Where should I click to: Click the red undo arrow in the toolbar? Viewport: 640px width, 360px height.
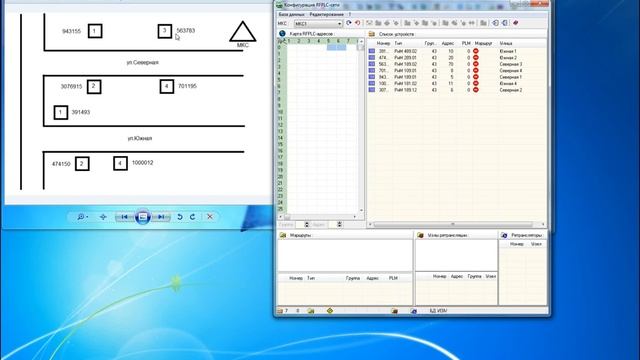358,23
